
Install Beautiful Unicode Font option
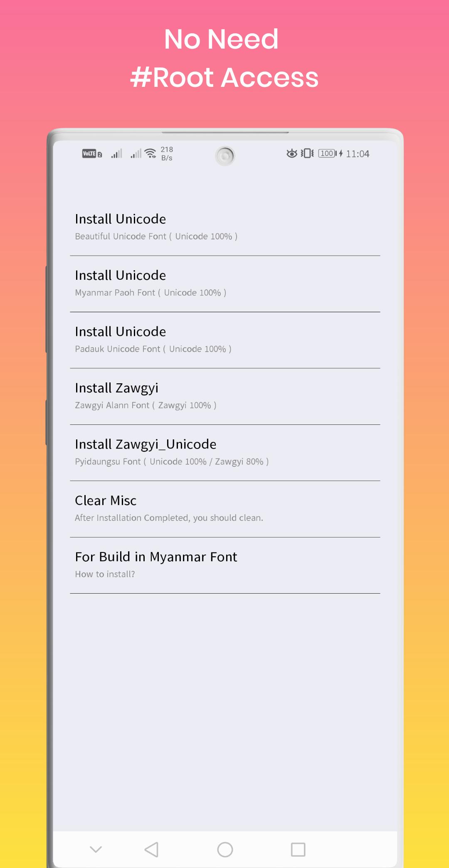[x=225, y=227]
